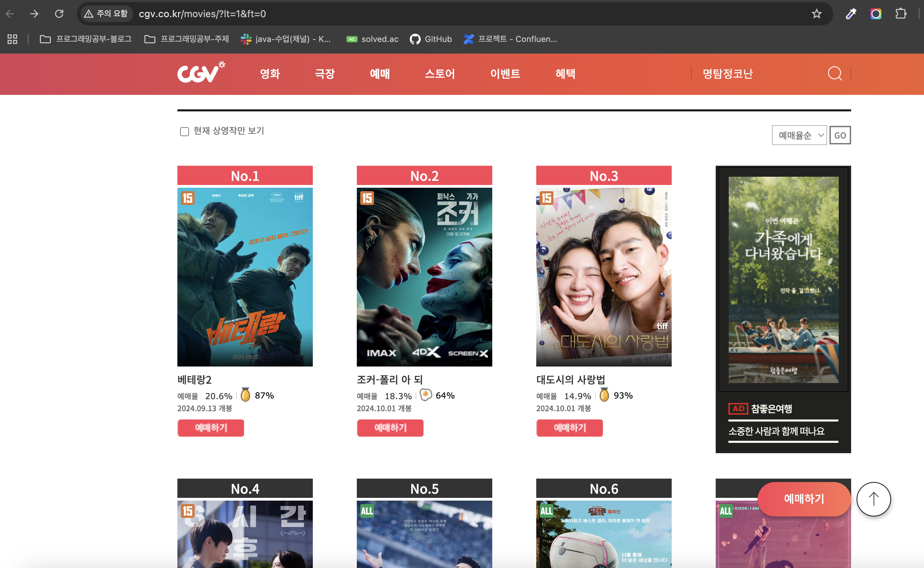
Task: Bookmark this page with star icon
Action: [816, 14]
